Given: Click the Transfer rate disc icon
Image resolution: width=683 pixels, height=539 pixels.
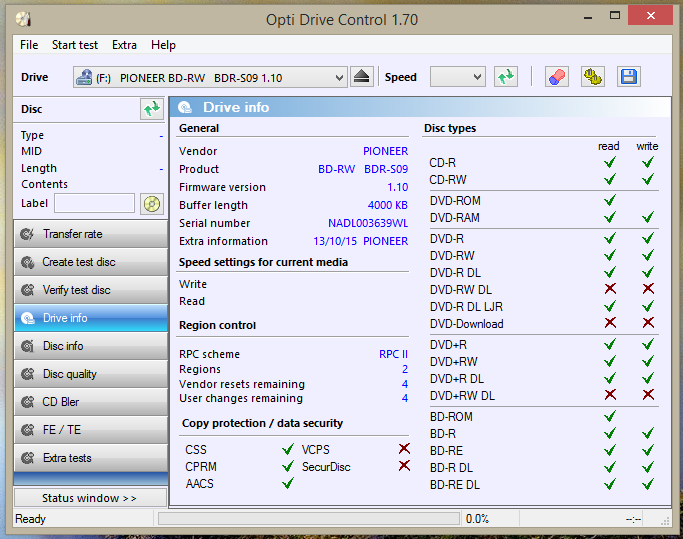Looking at the screenshot, I should 27,234.
